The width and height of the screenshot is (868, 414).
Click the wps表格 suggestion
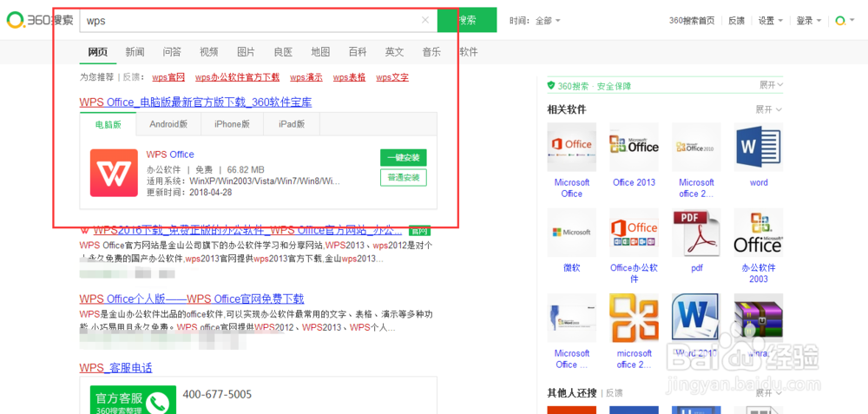(x=349, y=77)
